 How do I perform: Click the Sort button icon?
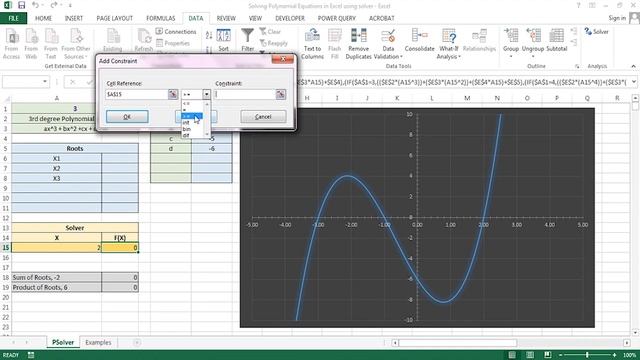224,40
